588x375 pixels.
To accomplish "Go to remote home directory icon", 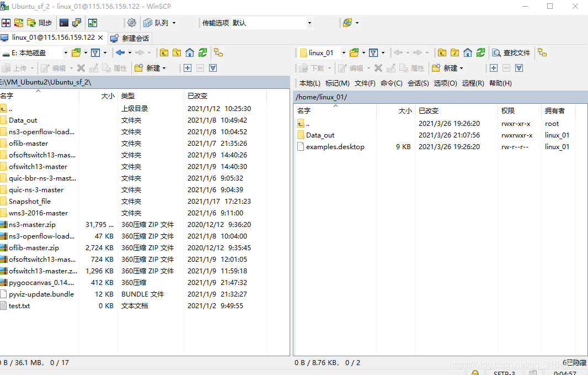I will pyautogui.click(x=468, y=53).
